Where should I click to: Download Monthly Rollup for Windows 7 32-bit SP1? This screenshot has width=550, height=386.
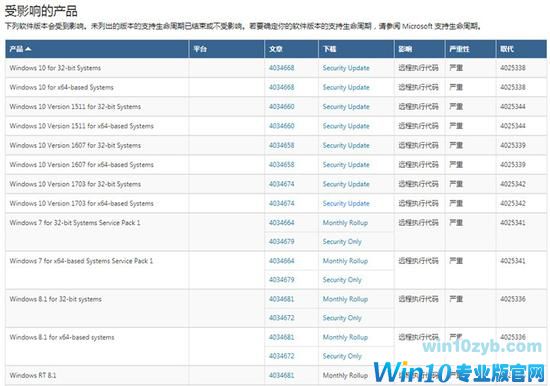345,223
